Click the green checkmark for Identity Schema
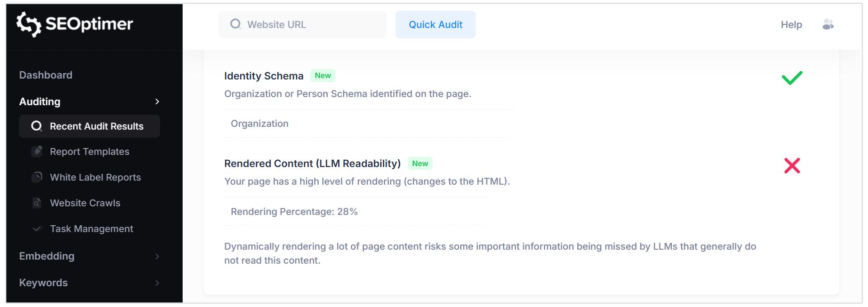868x307 pixels. 792,78
